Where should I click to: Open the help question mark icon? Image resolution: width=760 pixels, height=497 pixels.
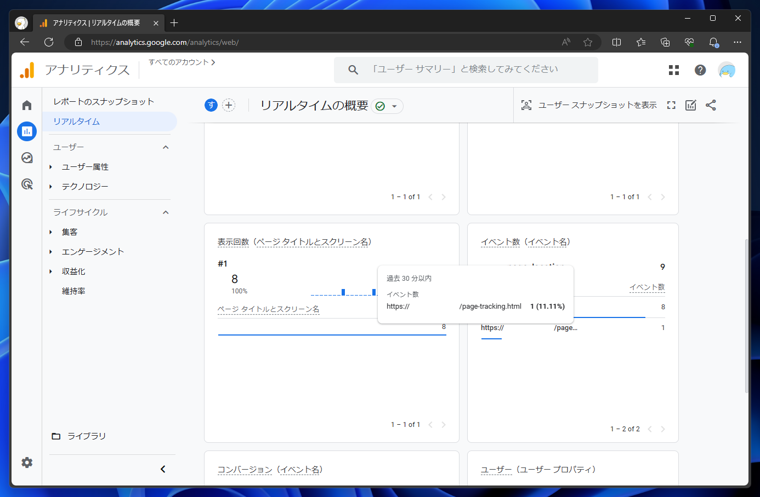point(700,70)
